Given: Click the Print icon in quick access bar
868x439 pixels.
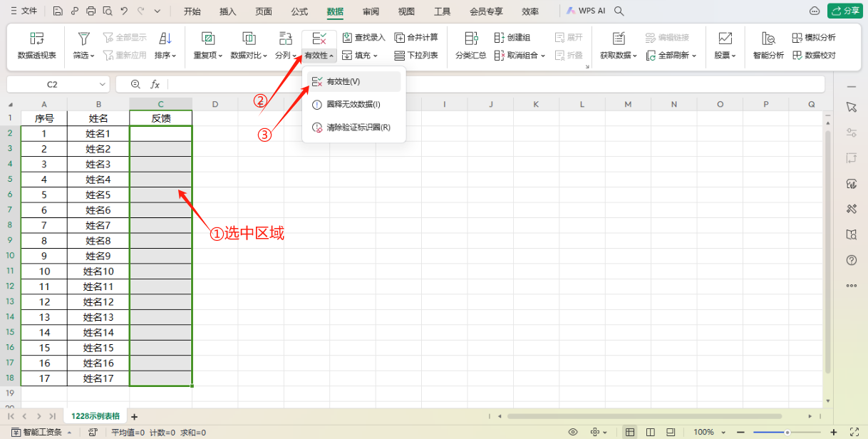Looking at the screenshot, I should point(91,11).
